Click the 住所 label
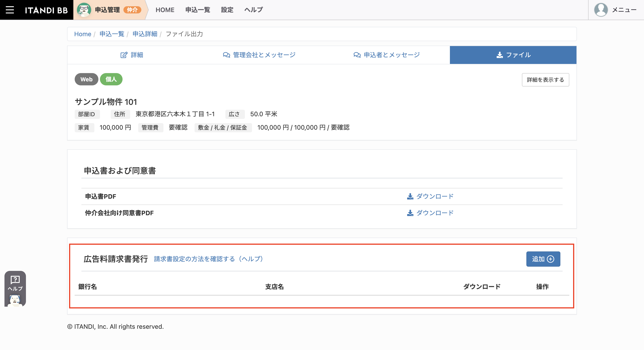 (x=120, y=114)
